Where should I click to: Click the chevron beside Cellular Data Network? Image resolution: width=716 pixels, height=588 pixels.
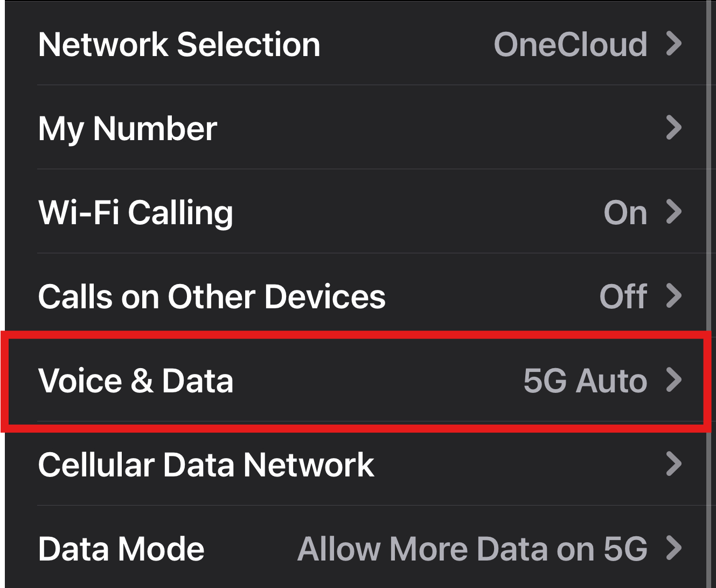[x=674, y=464]
